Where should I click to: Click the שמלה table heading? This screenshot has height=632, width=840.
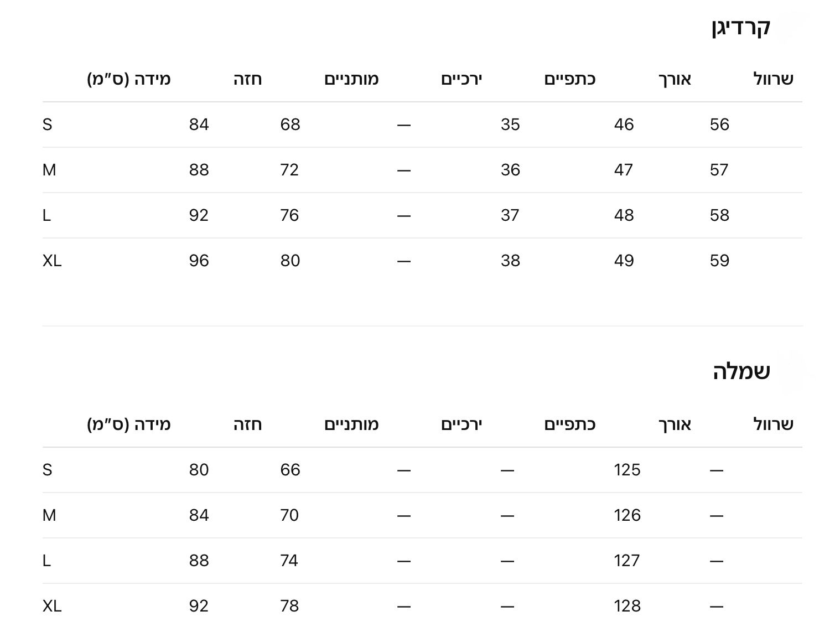click(x=741, y=372)
